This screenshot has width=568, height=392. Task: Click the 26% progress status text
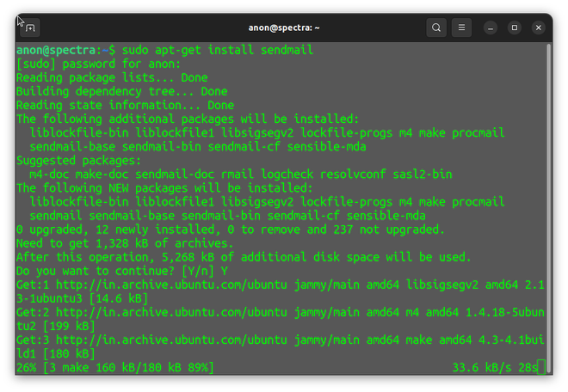[x=115, y=368]
